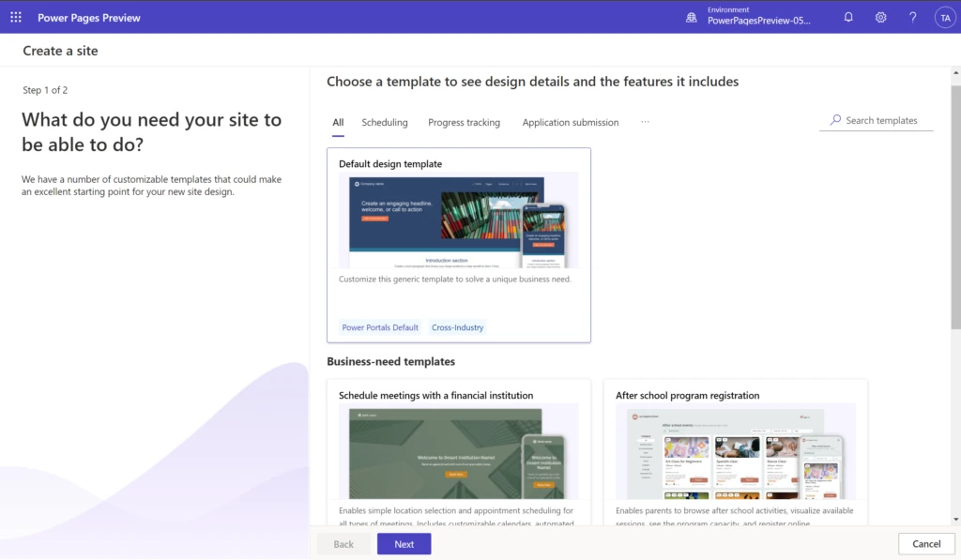Viewport: 961px width, 560px height.
Task: Expand the ellipsis to show more template categories
Action: tap(645, 123)
